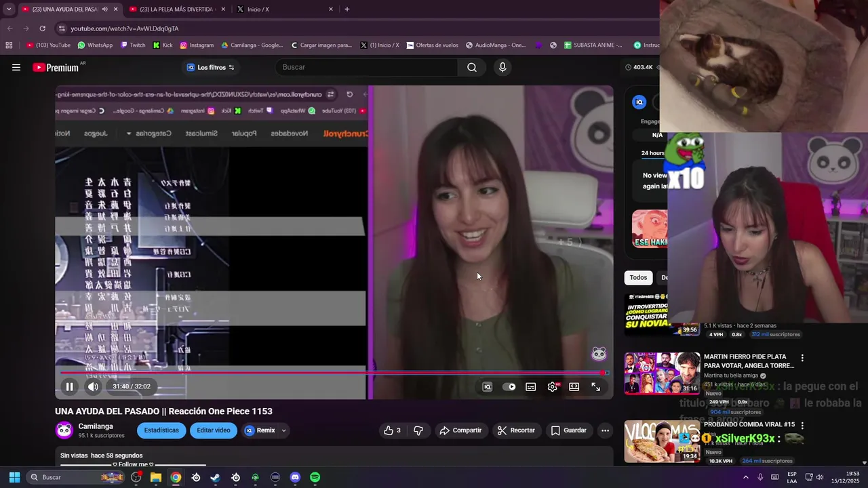
Task: Open Estadísticas for this video
Action: 161,430
